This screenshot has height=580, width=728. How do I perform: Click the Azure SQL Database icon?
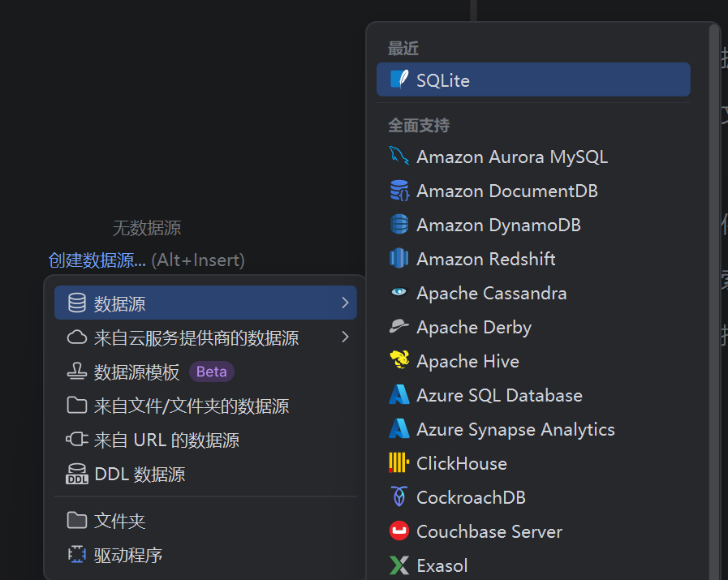click(399, 394)
